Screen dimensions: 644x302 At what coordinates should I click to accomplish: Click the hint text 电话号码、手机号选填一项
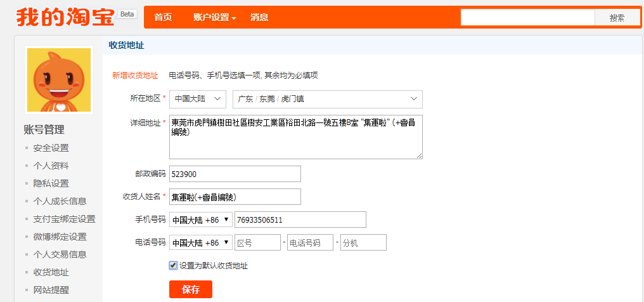point(216,75)
